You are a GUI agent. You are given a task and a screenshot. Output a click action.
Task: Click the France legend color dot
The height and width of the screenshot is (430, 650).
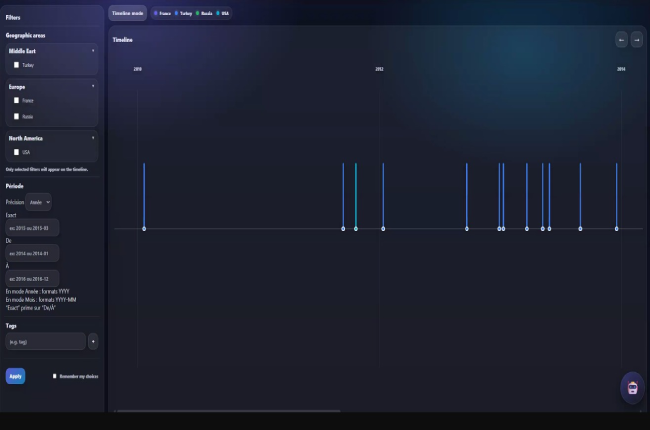point(155,13)
